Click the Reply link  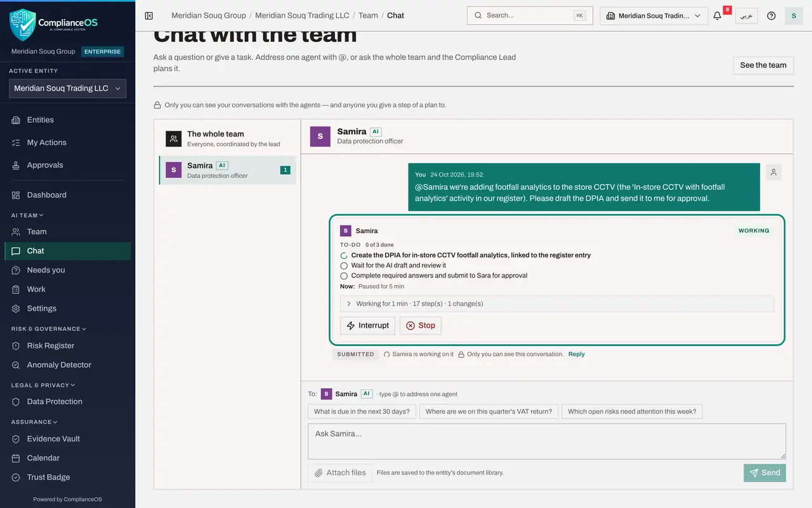click(577, 354)
